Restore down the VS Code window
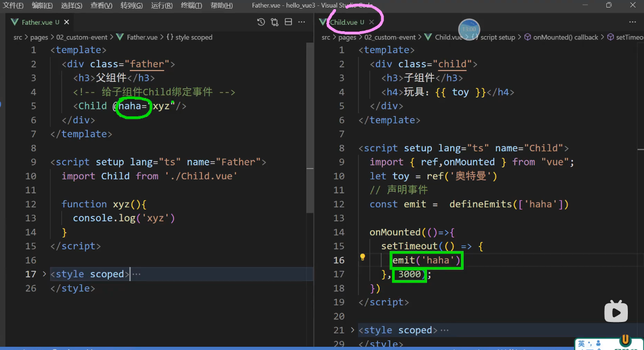 point(608,5)
